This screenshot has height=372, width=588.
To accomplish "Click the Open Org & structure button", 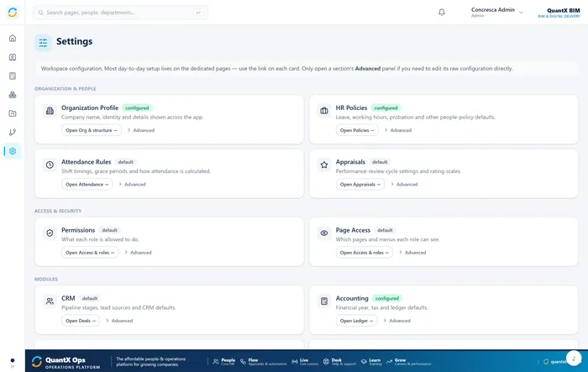I will (91, 130).
